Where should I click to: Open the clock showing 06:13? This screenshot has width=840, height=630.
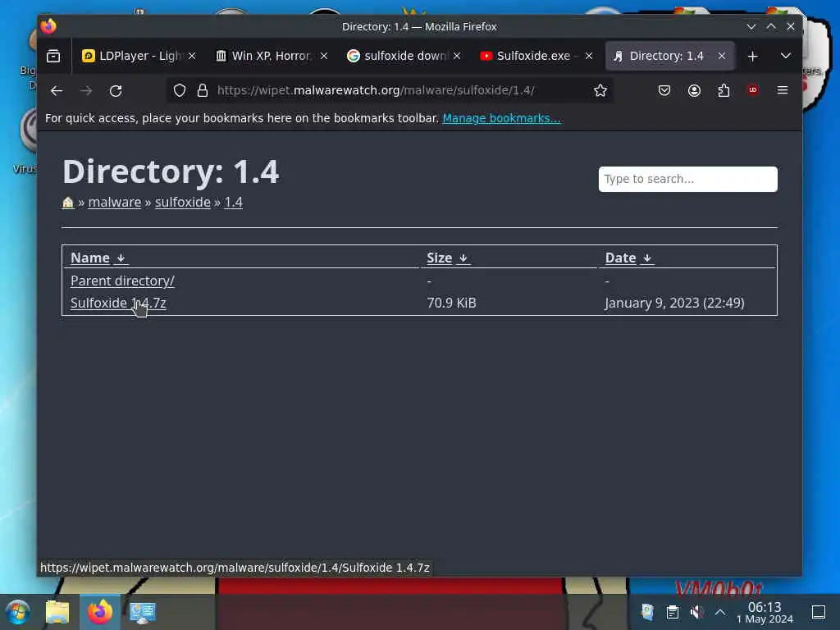tap(765, 612)
